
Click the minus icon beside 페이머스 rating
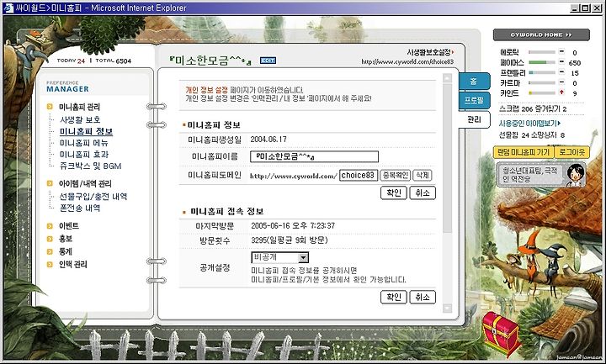(561, 61)
